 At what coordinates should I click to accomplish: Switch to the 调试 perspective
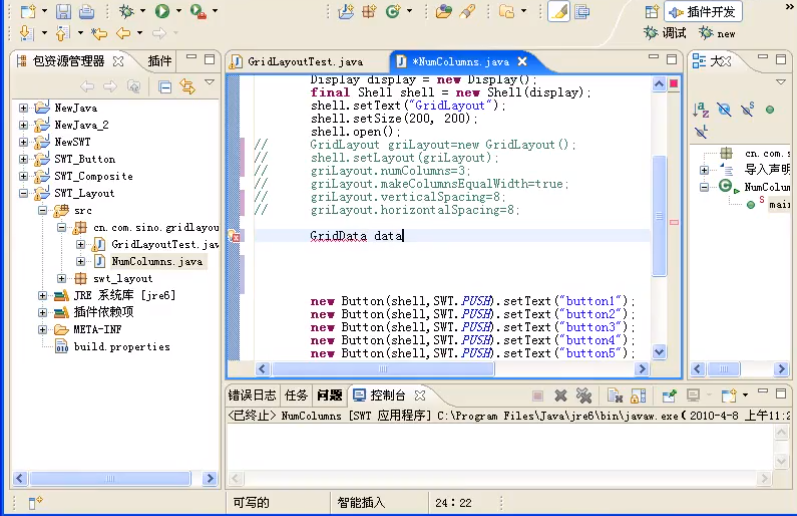(x=666, y=33)
